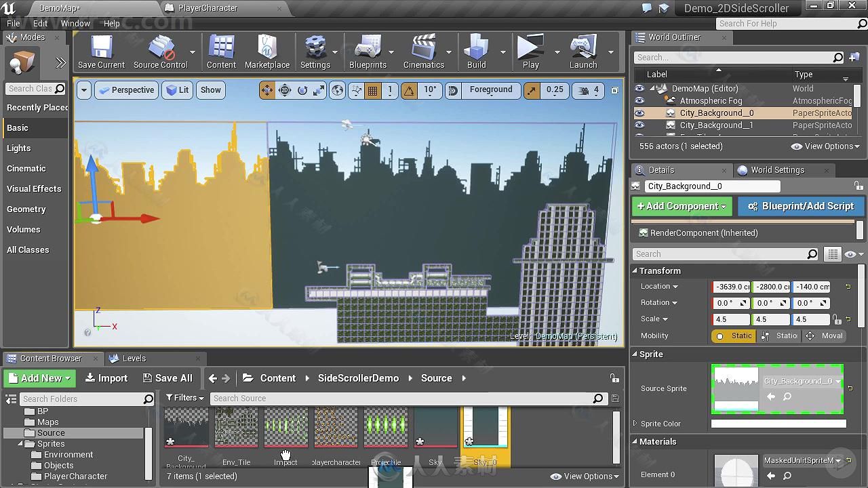Click the Content Browser lock icon
This screenshot has height=488, width=868.
[x=614, y=378]
